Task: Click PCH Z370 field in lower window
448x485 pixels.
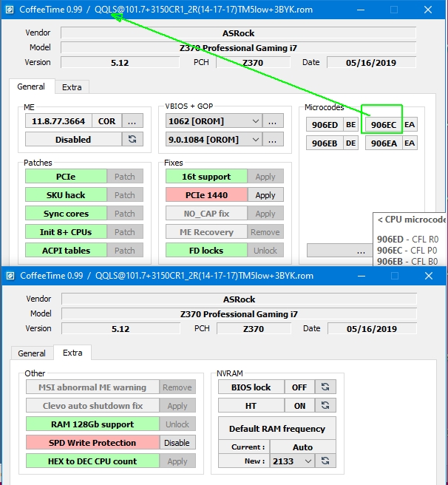Action: (254, 328)
